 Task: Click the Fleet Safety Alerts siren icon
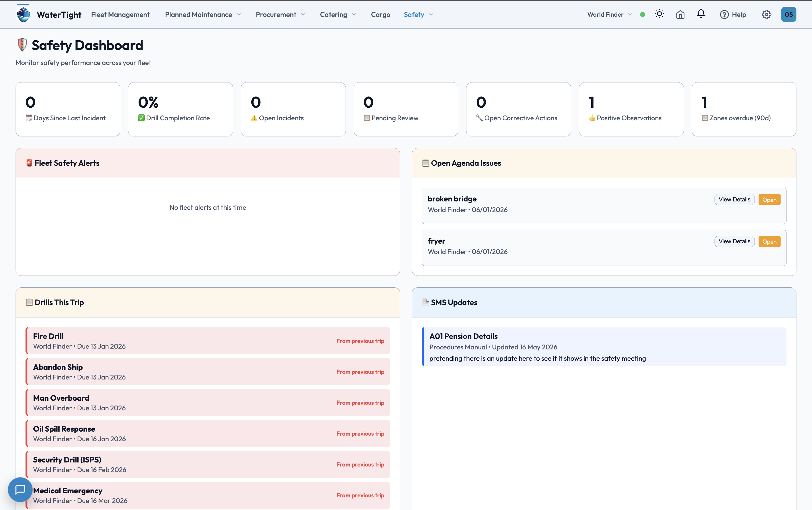point(29,163)
